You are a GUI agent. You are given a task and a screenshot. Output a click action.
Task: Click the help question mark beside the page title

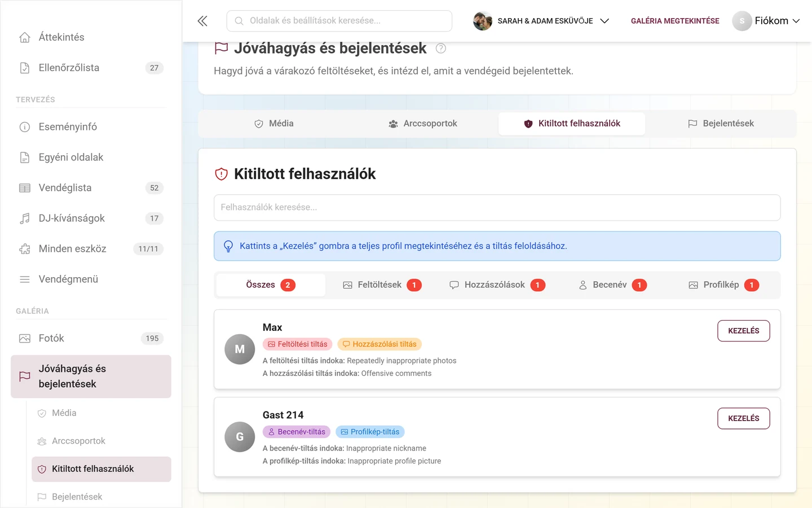pos(441,49)
